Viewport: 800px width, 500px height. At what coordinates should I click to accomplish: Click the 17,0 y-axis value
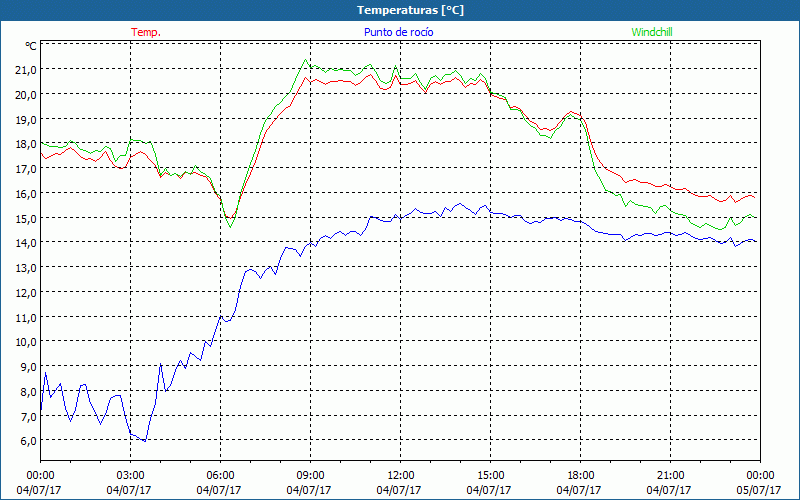(26, 169)
